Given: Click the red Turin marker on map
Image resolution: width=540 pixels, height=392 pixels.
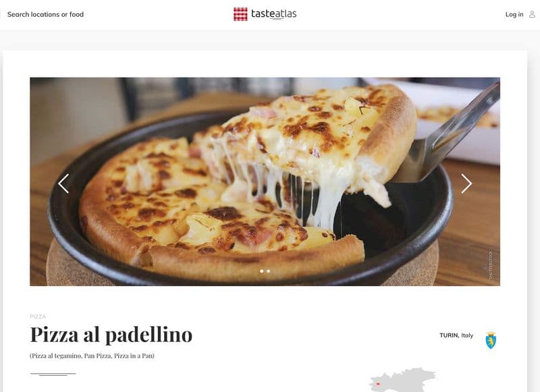Looking at the screenshot, I should click(378, 383).
